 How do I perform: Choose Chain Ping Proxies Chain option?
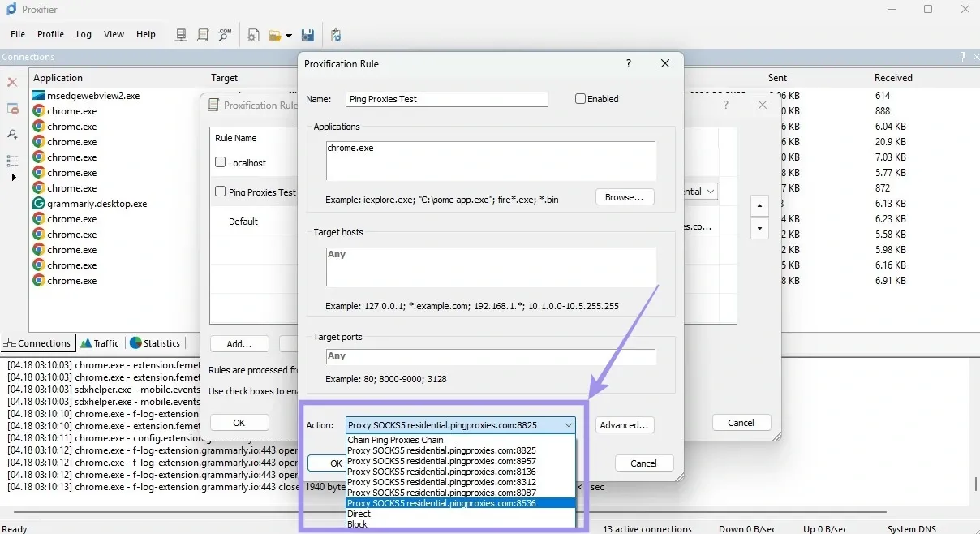pyautogui.click(x=460, y=440)
